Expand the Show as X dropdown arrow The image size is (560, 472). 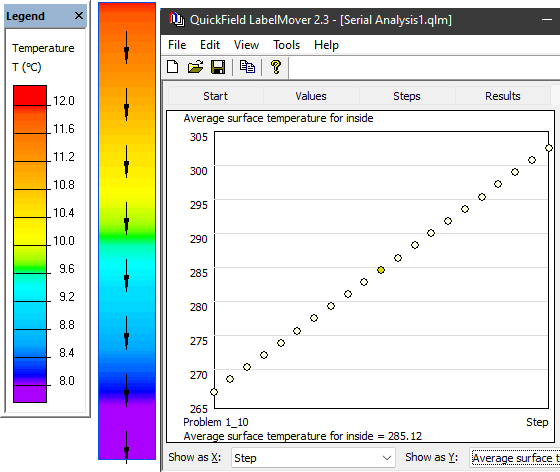pyautogui.click(x=386, y=457)
